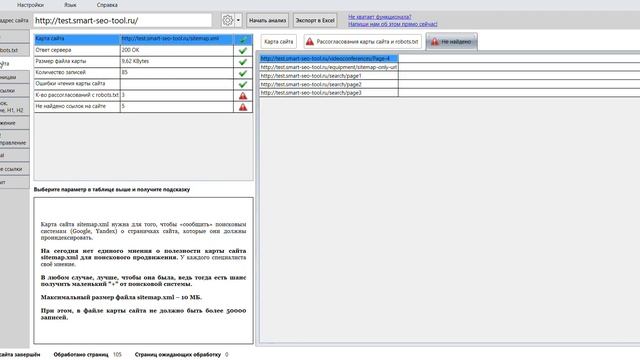
Task: Select the Не найдено tab
Action: tap(451, 42)
